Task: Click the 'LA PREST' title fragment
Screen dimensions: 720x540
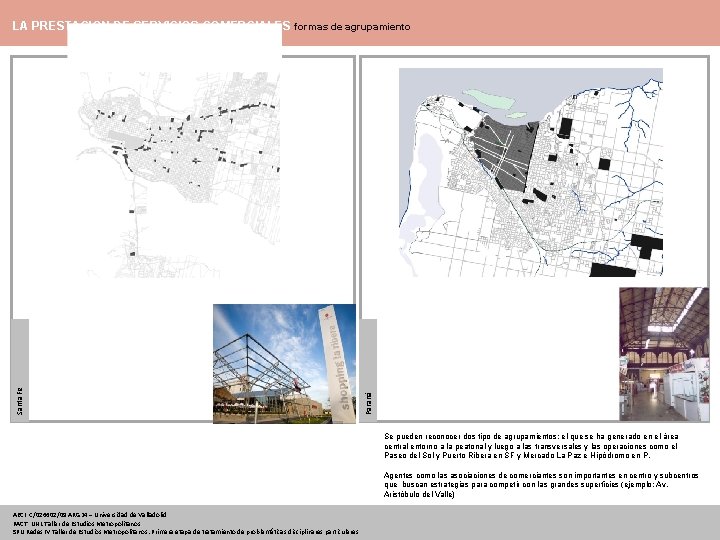Action: [x=39, y=26]
